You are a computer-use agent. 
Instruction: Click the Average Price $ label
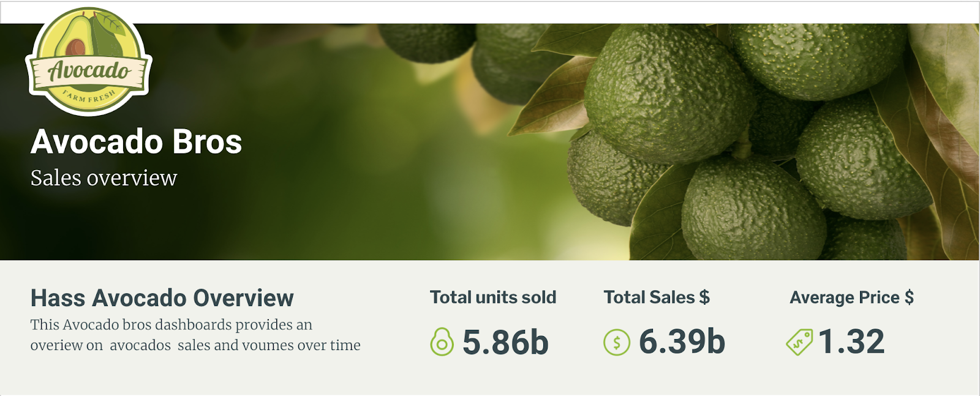[x=852, y=297]
